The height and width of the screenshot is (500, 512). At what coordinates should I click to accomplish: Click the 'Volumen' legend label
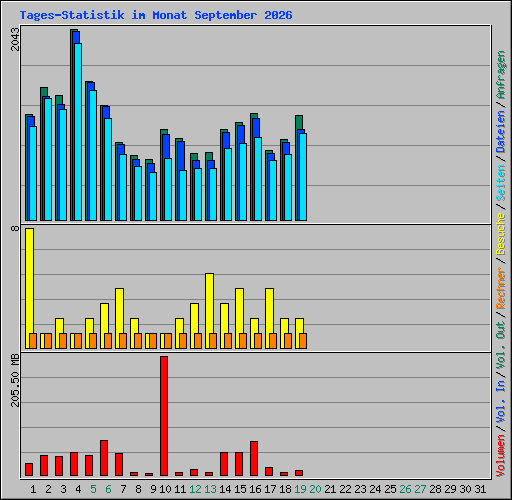point(501,456)
